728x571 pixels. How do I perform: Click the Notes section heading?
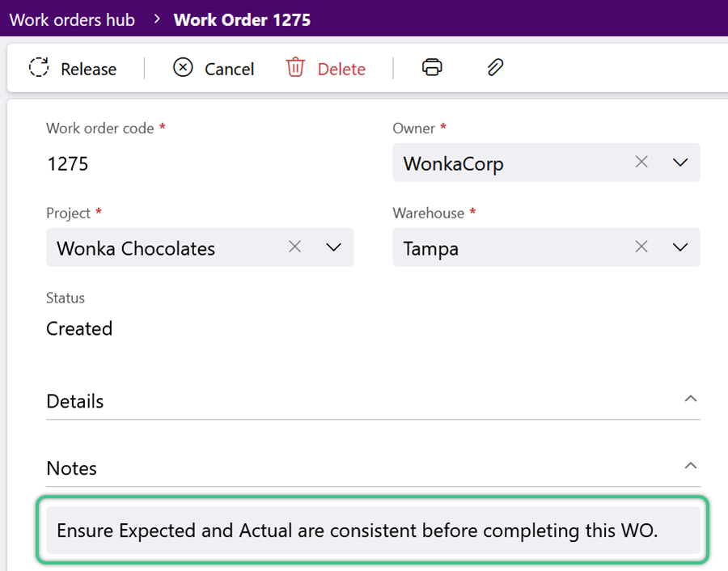71,468
